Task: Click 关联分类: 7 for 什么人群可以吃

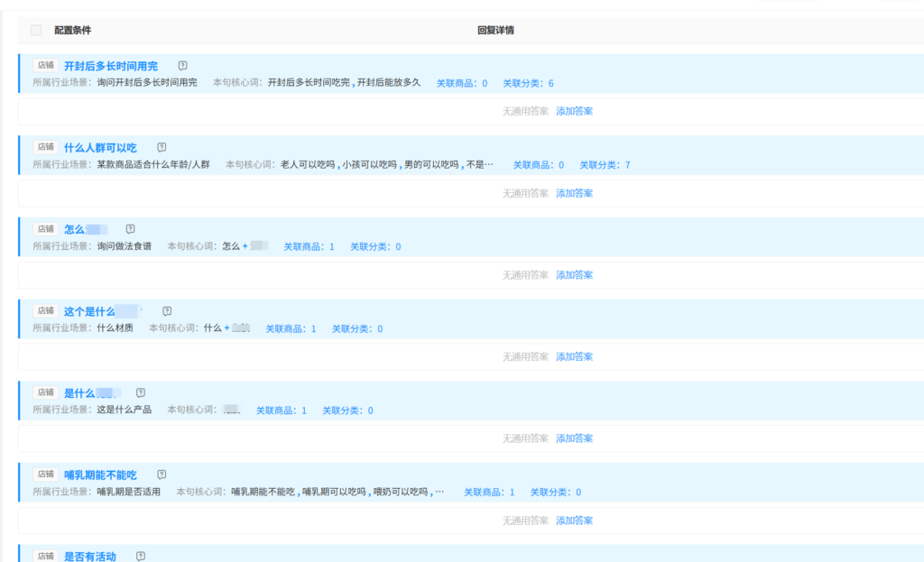Action: point(605,165)
